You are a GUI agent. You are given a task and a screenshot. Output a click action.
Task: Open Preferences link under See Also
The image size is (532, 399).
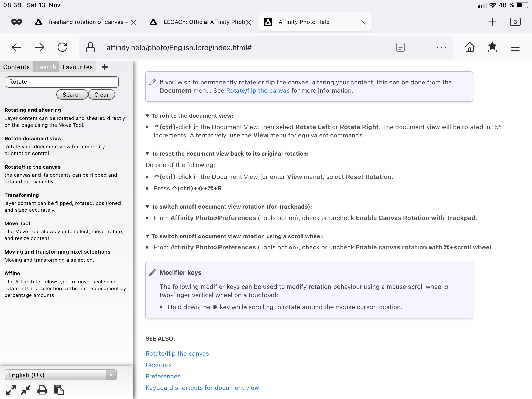coord(163,376)
